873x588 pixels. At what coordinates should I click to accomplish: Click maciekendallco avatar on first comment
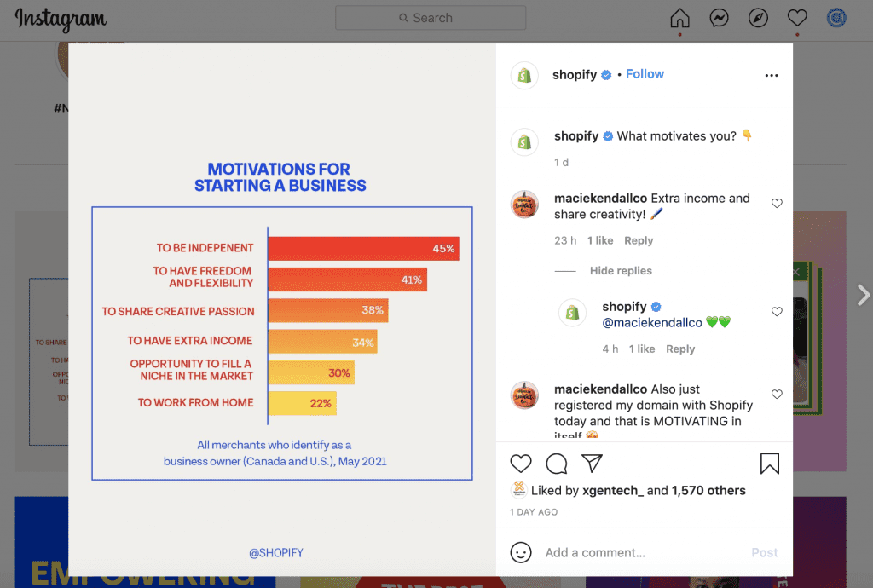coord(524,205)
